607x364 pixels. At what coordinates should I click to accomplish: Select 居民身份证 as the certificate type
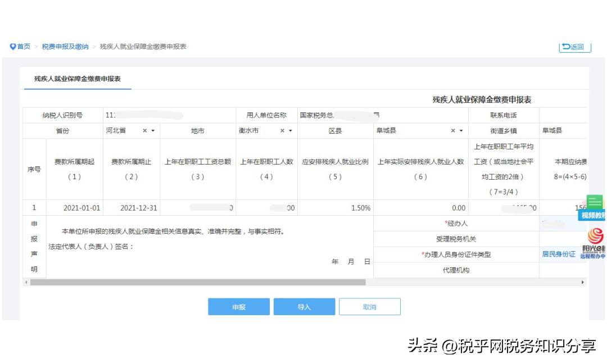point(560,254)
